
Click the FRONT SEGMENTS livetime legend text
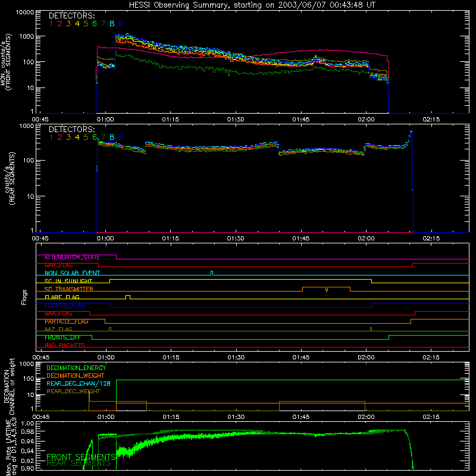(x=81, y=457)
